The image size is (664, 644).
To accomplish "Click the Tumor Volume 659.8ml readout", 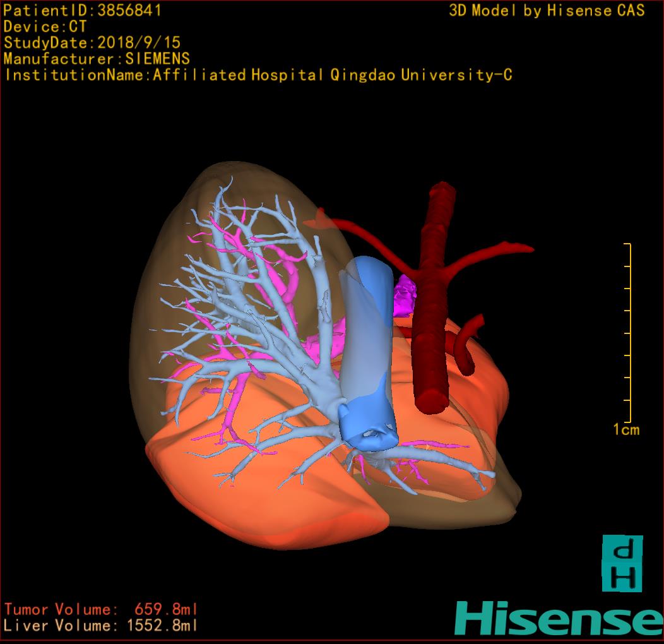I will 101,609.
